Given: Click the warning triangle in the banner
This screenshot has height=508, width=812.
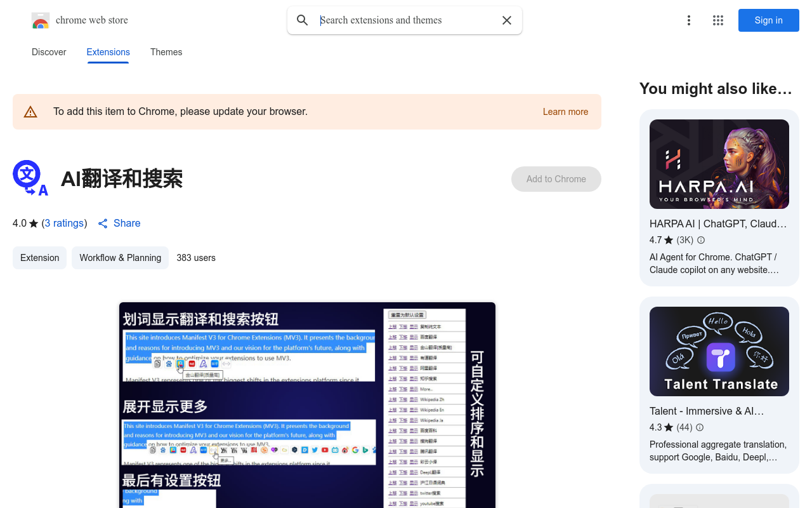Looking at the screenshot, I should (x=30, y=111).
